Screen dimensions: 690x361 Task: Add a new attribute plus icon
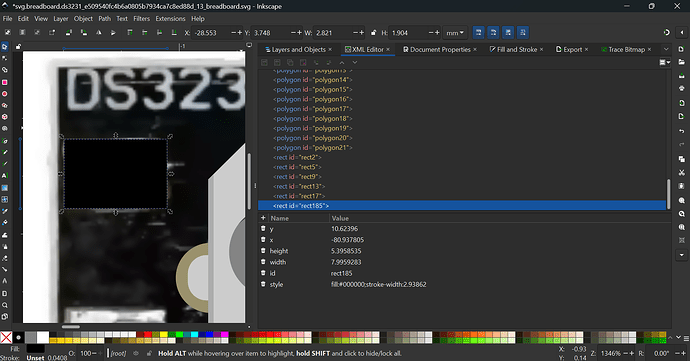[x=263, y=218]
